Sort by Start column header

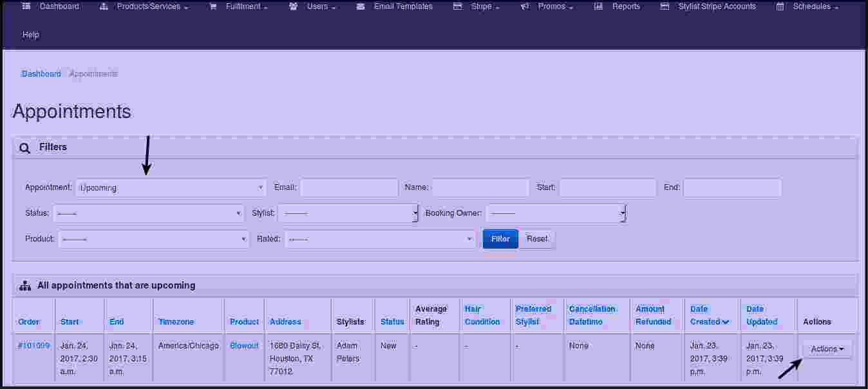[x=70, y=322]
